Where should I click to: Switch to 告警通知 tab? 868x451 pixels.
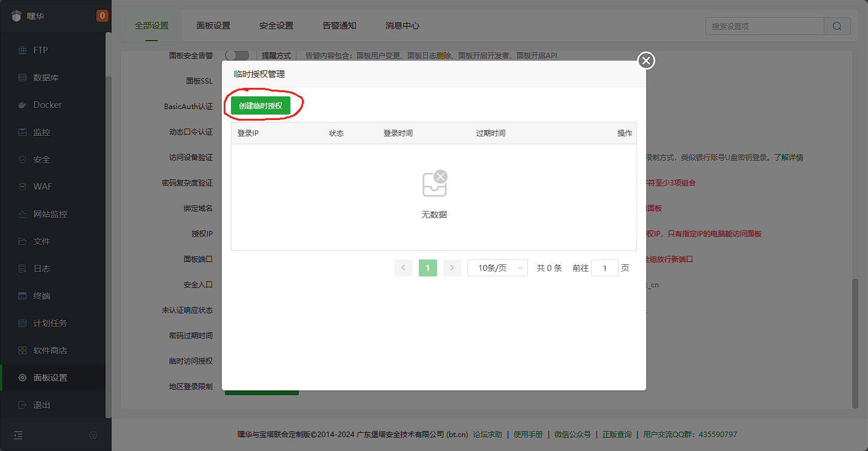pyautogui.click(x=339, y=25)
